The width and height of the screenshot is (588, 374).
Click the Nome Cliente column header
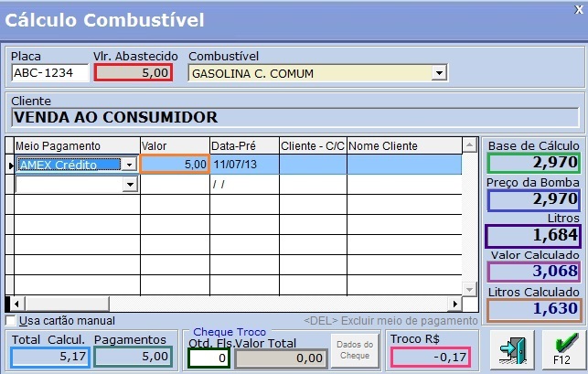404,146
